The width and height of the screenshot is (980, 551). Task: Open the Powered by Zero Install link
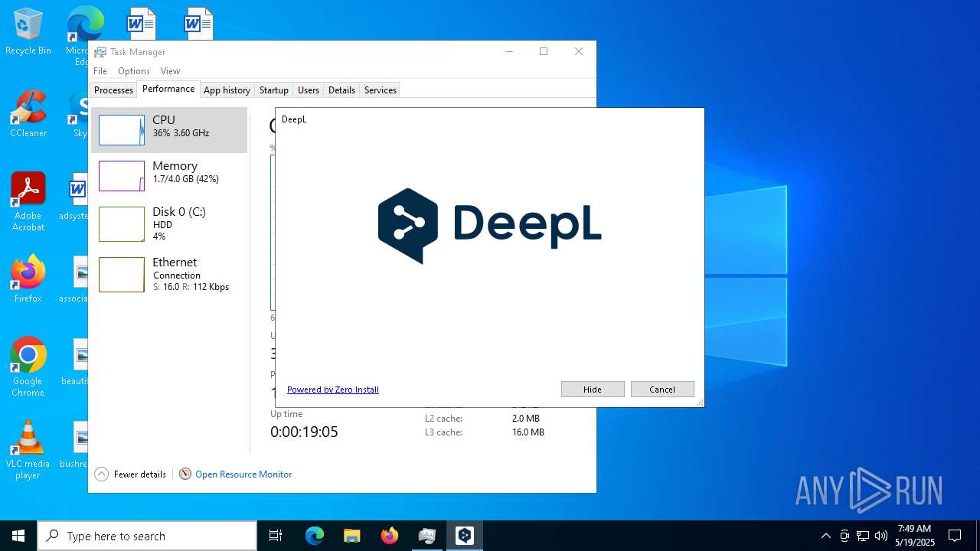point(333,390)
